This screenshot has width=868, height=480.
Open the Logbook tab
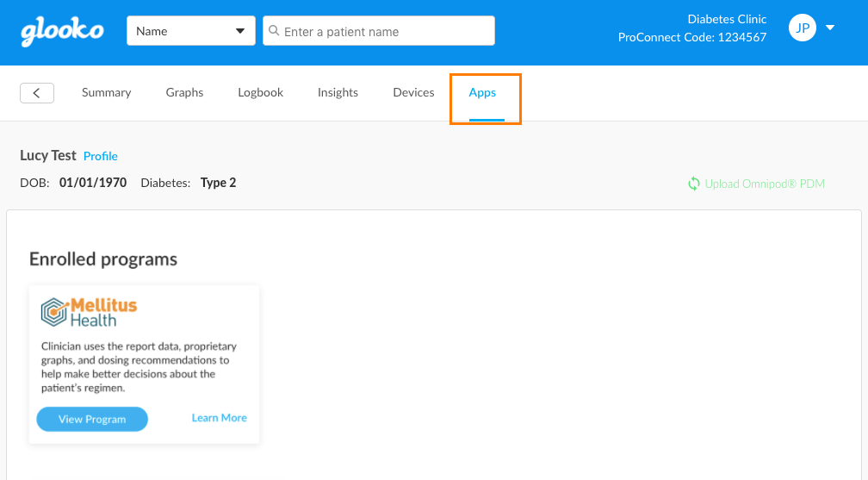pyautogui.click(x=260, y=92)
